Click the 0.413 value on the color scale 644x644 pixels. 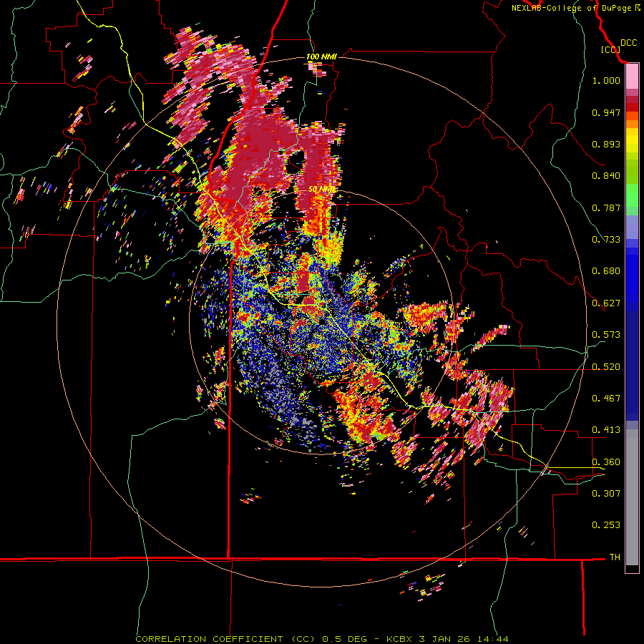(606, 430)
